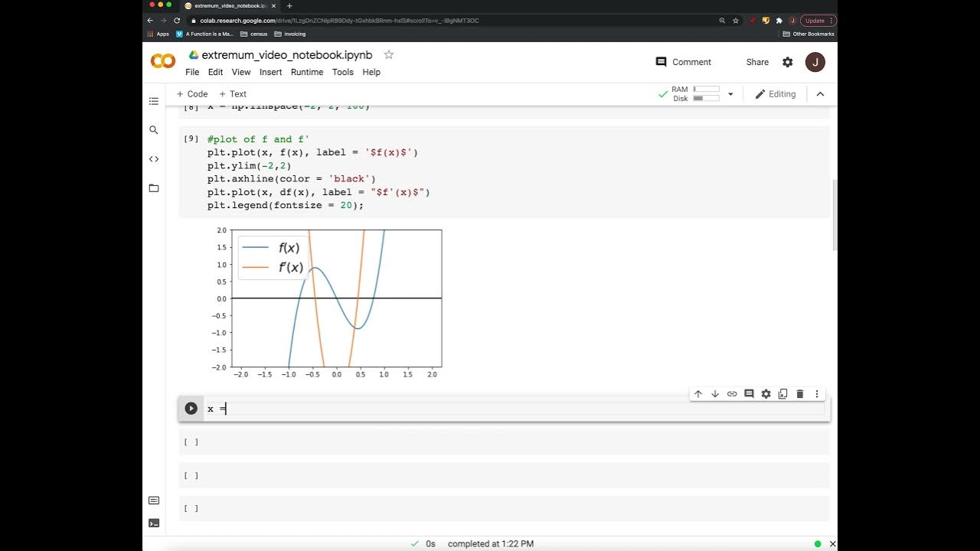980x551 pixels.
Task: Copy link to cell
Action: click(732, 394)
